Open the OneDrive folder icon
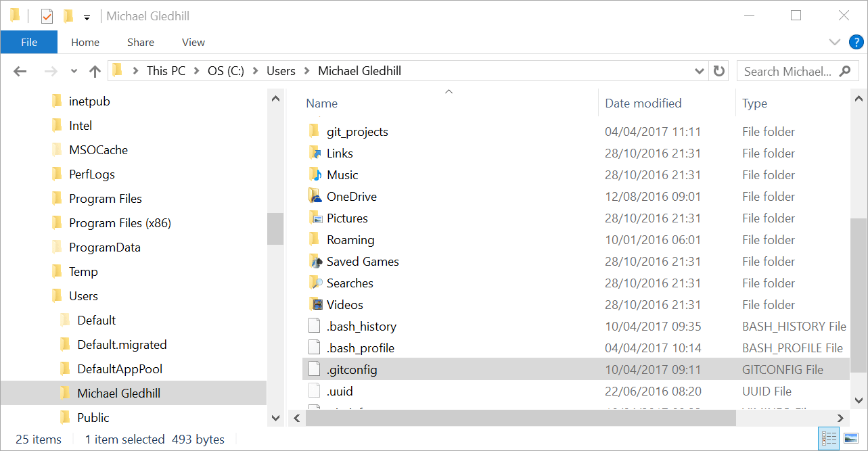 317,196
